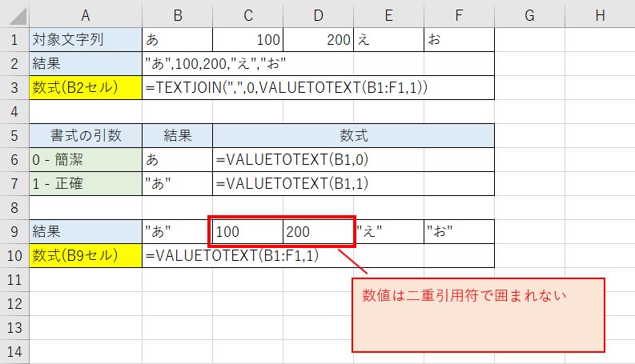635x364 pixels.
Task: Click cell '1 - 正確'
Action: click(86, 184)
